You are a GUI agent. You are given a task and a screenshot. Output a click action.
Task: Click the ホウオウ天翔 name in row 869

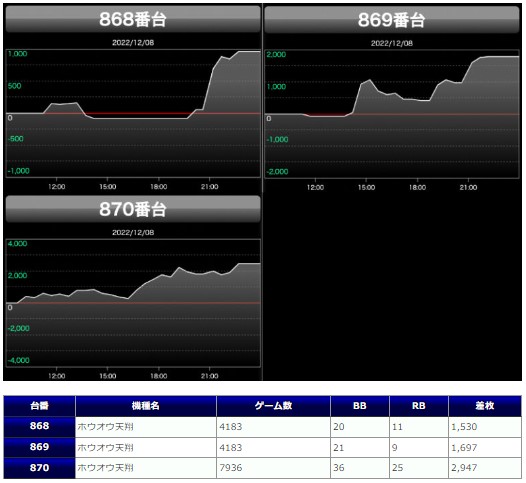tap(105, 447)
